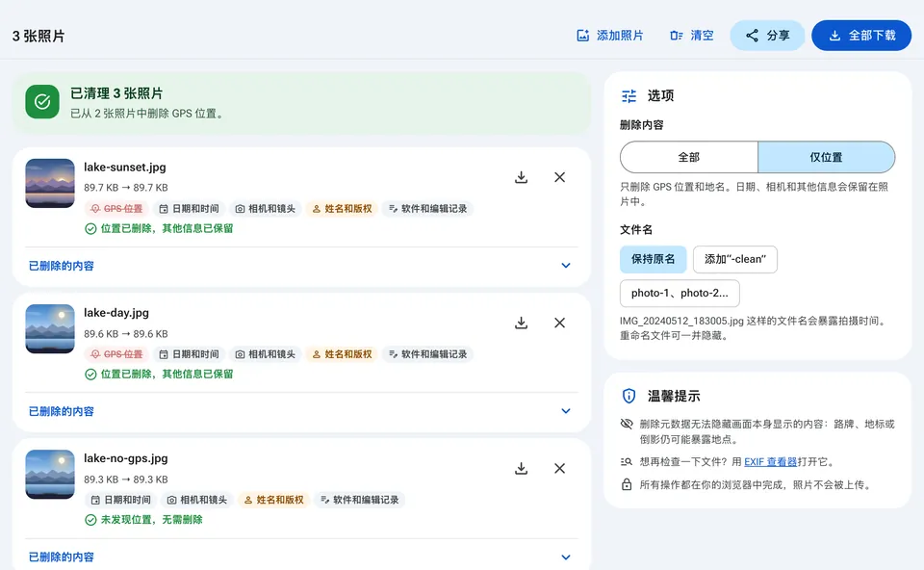
Task: Click the 日期和时间 tag on lake-day.jpg
Action: [x=190, y=354]
